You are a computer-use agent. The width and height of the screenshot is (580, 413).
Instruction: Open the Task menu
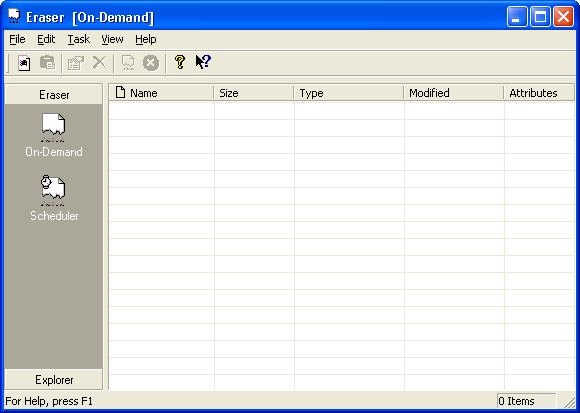pos(78,39)
